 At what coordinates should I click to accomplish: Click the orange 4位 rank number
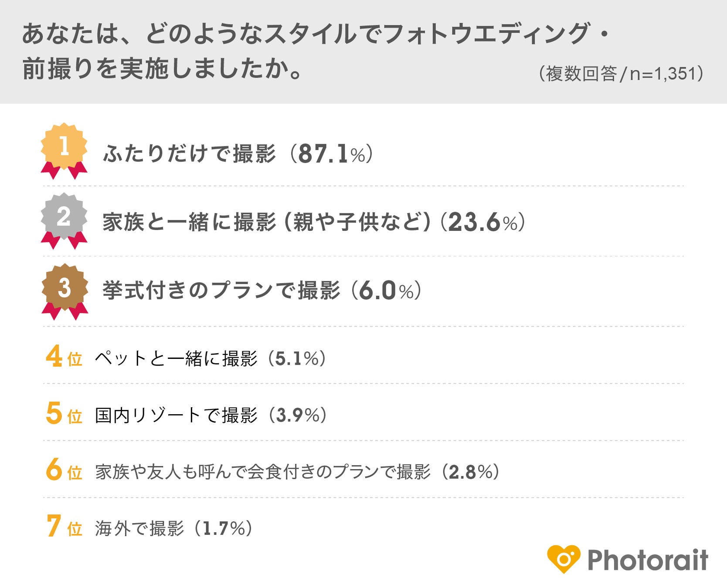pyautogui.click(x=64, y=357)
